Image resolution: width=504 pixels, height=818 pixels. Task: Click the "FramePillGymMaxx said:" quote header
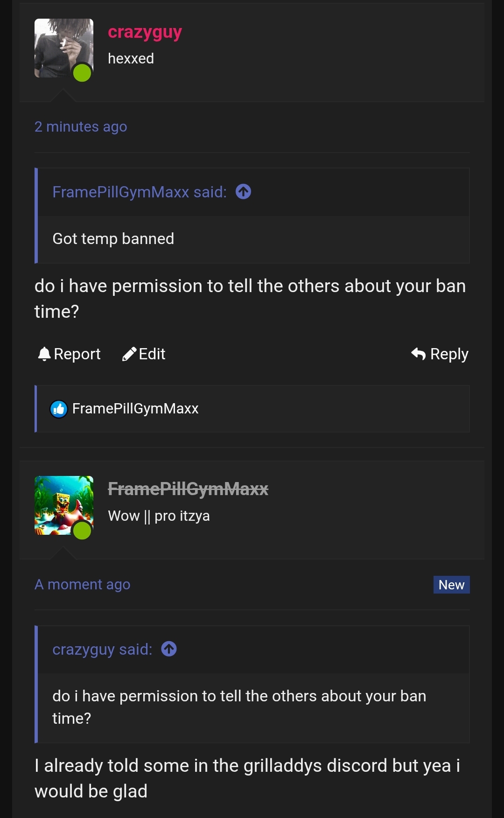click(x=140, y=192)
